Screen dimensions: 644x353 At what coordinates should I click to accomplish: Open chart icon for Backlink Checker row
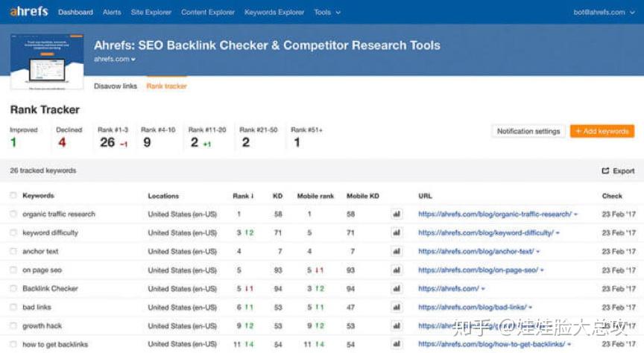click(x=397, y=288)
